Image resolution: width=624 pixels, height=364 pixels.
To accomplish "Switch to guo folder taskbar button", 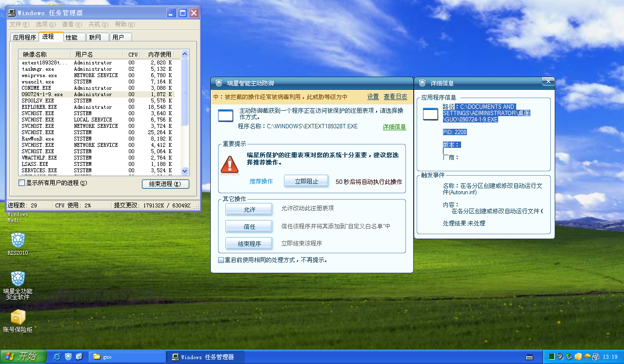I will 127,357.
